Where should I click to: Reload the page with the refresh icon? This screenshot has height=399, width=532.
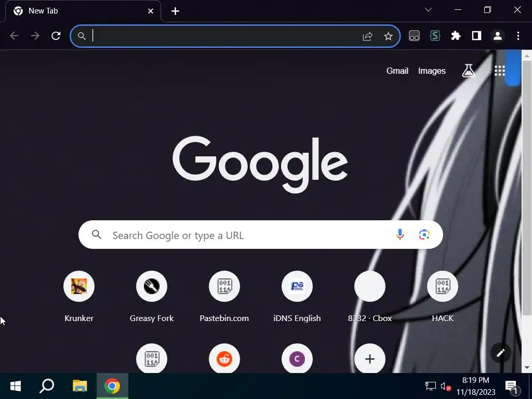point(56,36)
